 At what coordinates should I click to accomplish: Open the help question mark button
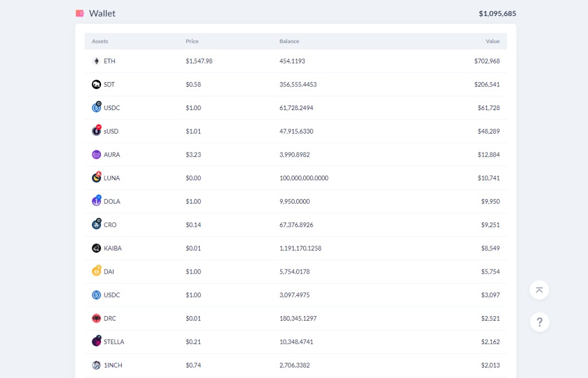[540, 322]
